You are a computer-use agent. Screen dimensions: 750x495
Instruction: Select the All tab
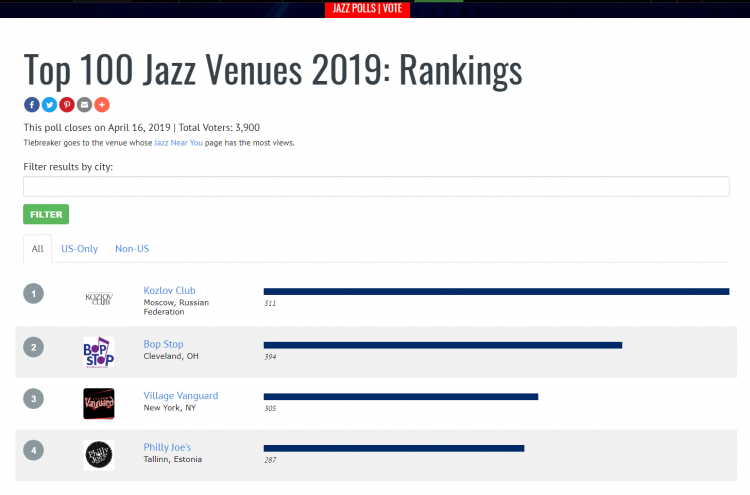click(x=37, y=249)
